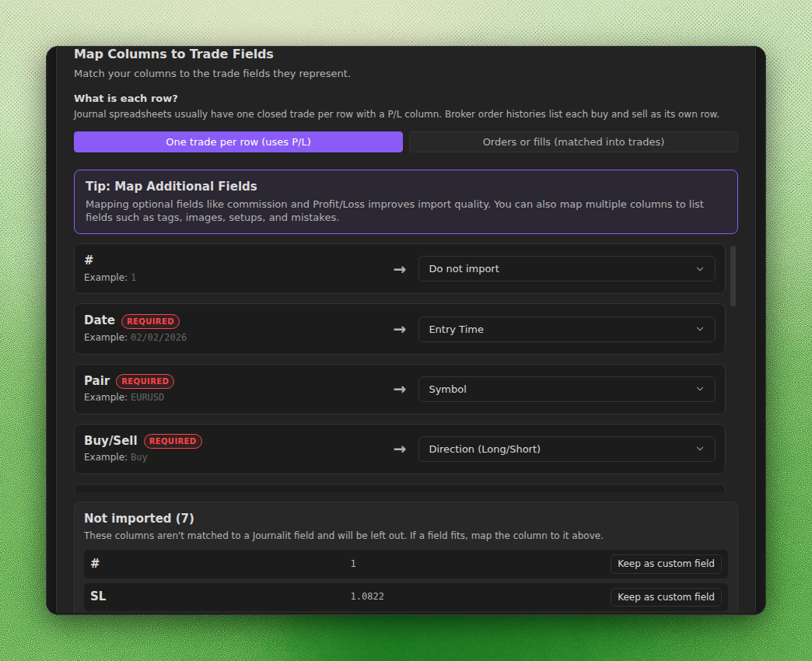Screen dimensions: 812x661
Task: Click the column mapping list scrollbar
Action: click(x=733, y=276)
